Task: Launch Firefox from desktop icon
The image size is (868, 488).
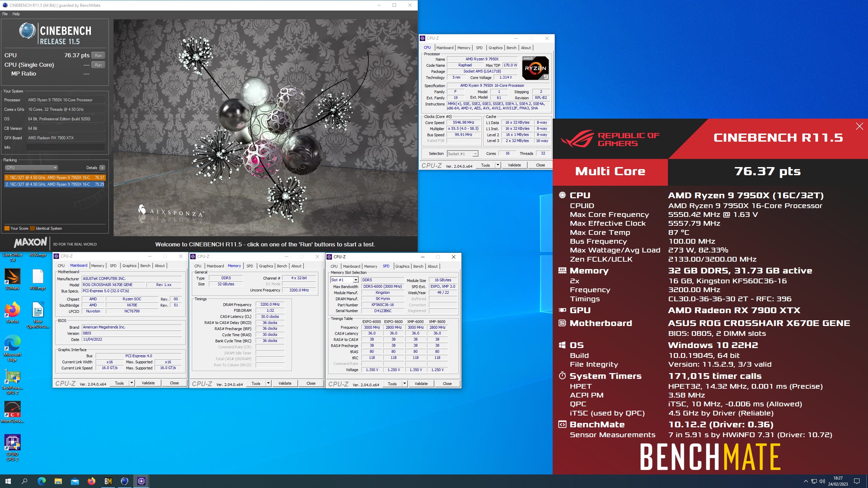Action: [x=13, y=312]
